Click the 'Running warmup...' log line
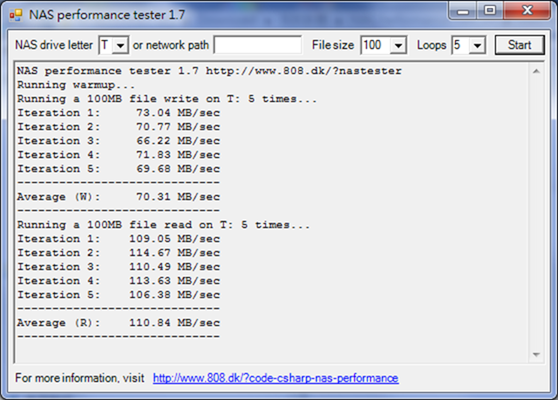The image size is (558, 400). [76, 85]
